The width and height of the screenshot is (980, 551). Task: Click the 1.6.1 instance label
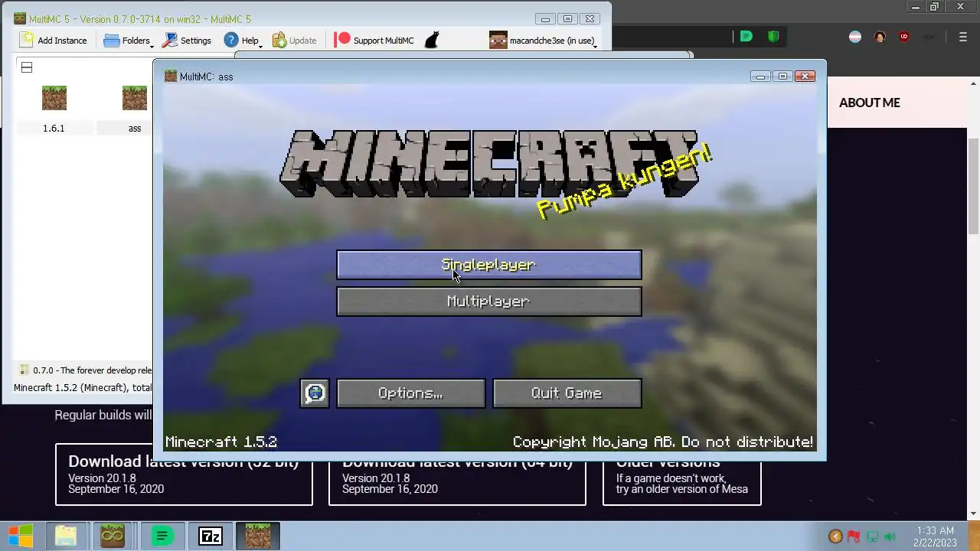click(54, 129)
